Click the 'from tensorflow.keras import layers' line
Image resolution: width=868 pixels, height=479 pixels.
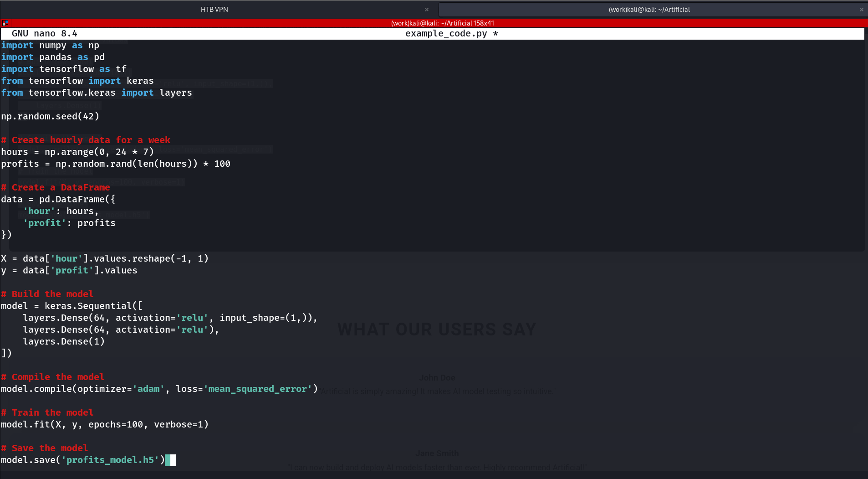point(97,93)
